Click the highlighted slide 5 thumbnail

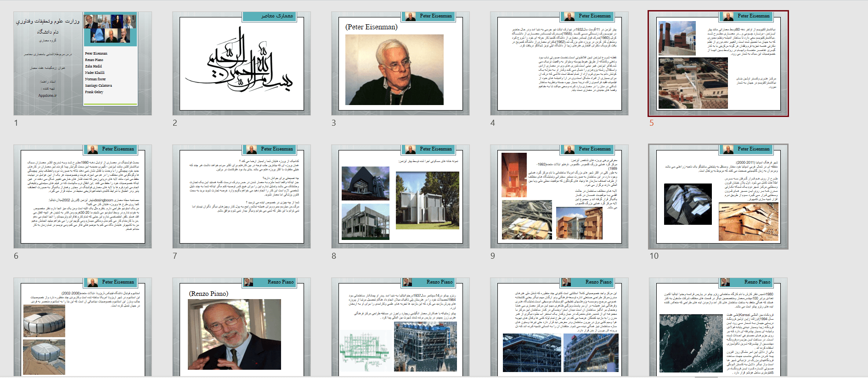point(718,63)
